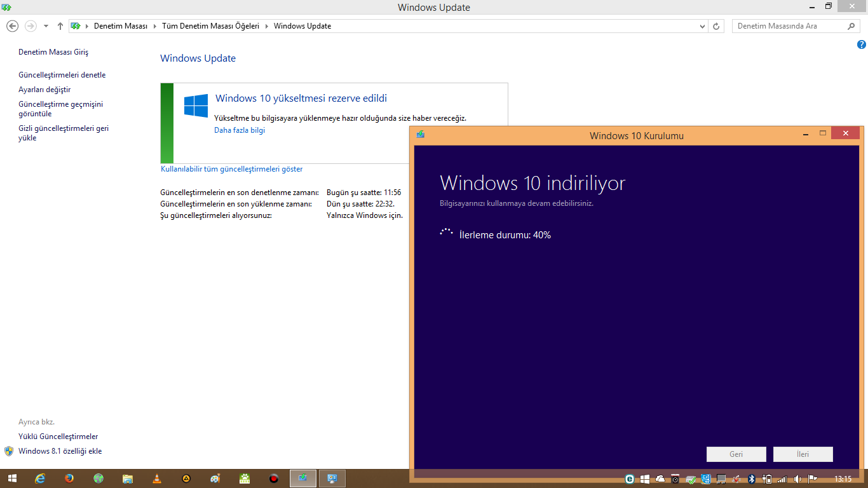Open File Explorer from the taskbar
The height and width of the screenshot is (488, 868).
pos(127,478)
